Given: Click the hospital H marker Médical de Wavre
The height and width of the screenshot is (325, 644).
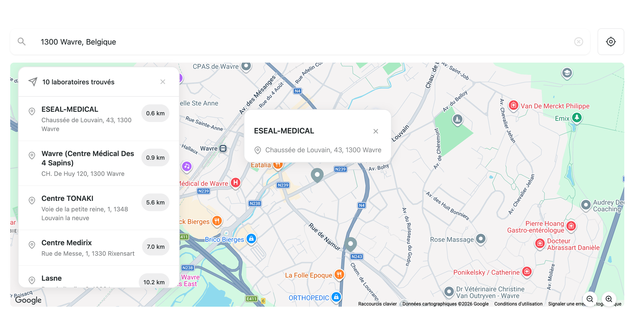Looking at the screenshot, I should (x=236, y=183).
